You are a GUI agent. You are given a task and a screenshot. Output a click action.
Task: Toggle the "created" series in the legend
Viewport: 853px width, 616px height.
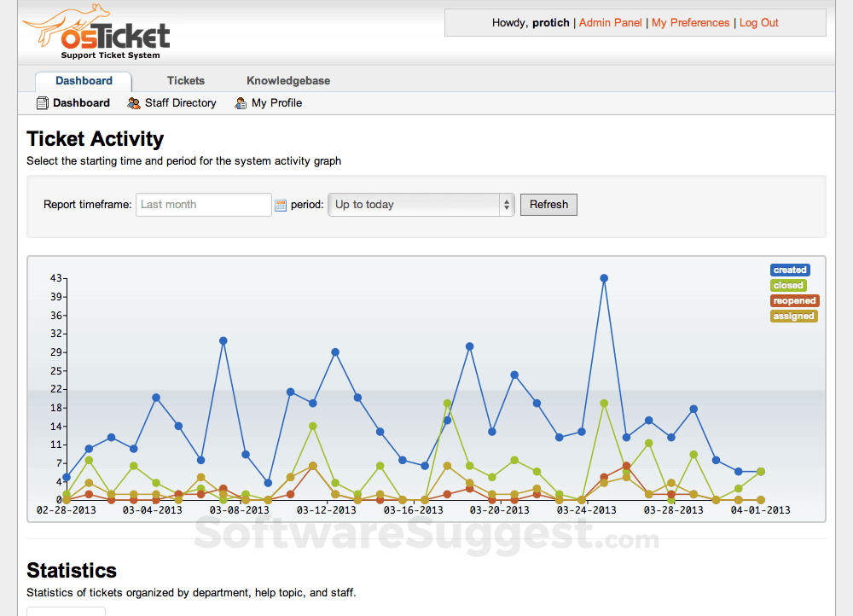coord(790,270)
